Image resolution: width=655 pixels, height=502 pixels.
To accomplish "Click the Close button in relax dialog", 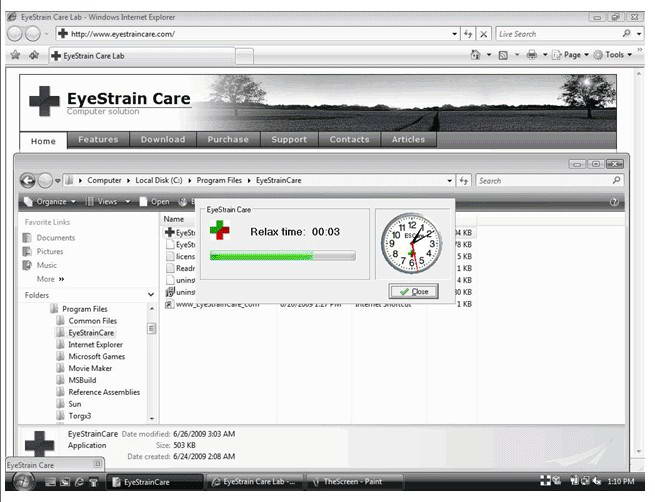I will pyautogui.click(x=414, y=292).
